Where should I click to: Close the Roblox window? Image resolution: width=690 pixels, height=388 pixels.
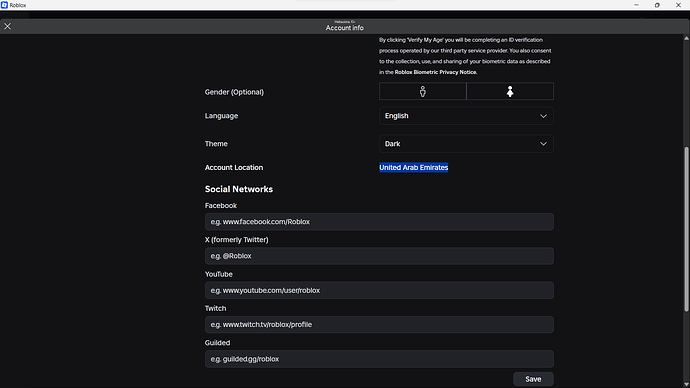tap(678, 5)
